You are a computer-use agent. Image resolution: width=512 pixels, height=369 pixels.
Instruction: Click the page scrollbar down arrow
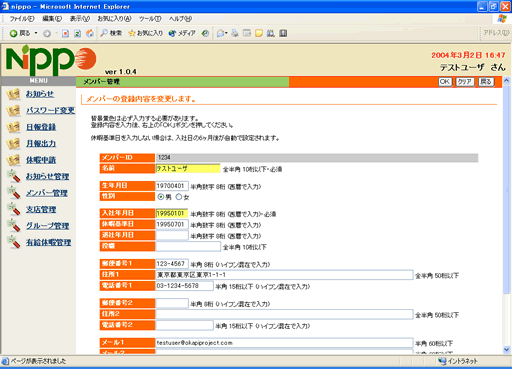click(507, 350)
